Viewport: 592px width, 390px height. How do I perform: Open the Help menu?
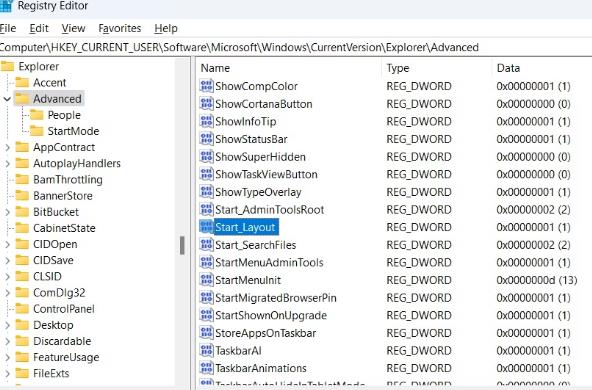(166, 28)
